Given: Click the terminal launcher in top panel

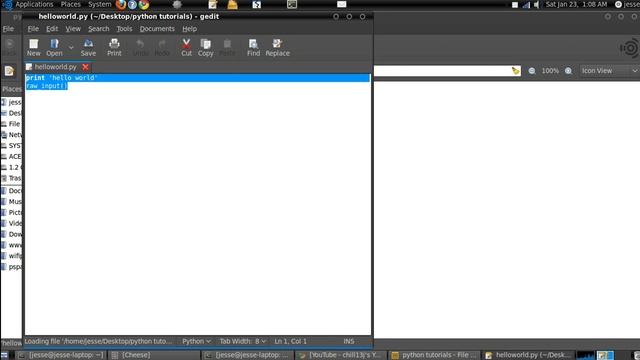Looking at the screenshot, I should pyautogui.click(x=292, y=4).
